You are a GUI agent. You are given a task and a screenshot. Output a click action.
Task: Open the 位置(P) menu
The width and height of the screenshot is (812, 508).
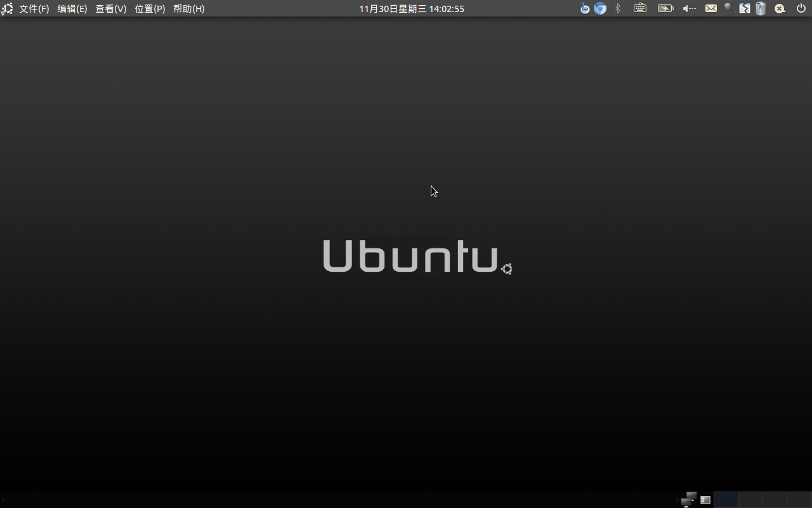150,9
